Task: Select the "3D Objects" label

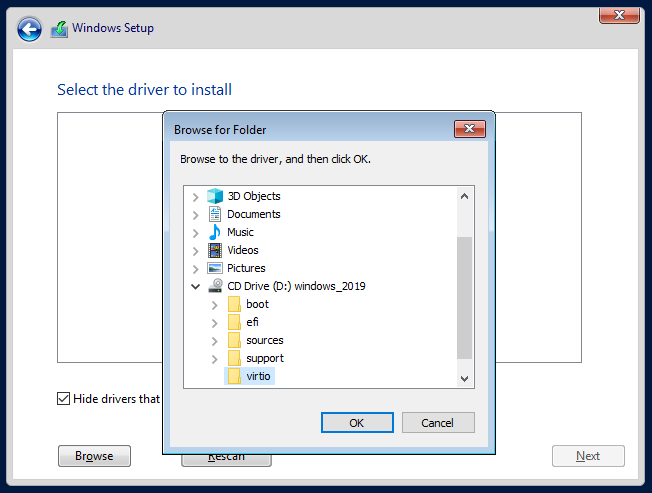Action: [x=254, y=196]
